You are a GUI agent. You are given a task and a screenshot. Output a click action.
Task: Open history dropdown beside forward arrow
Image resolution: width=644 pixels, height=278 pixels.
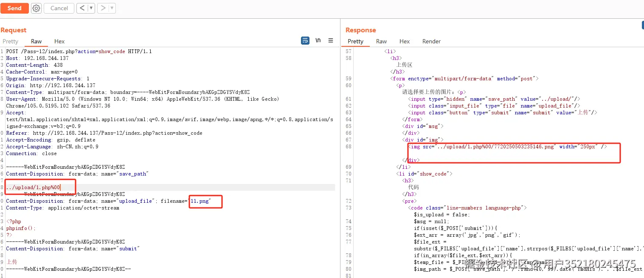coord(112,8)
